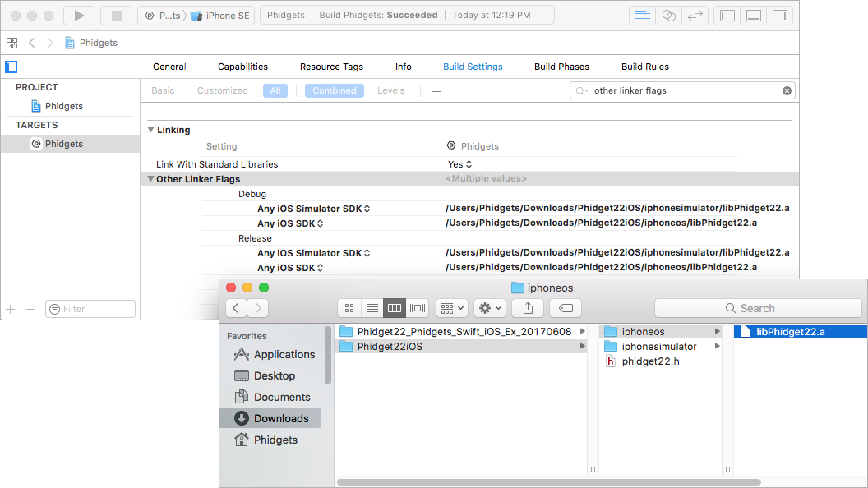Viewport: 868px width, 488px height.
Task: Switch Finder to icon view
Action: click(349, 308)
